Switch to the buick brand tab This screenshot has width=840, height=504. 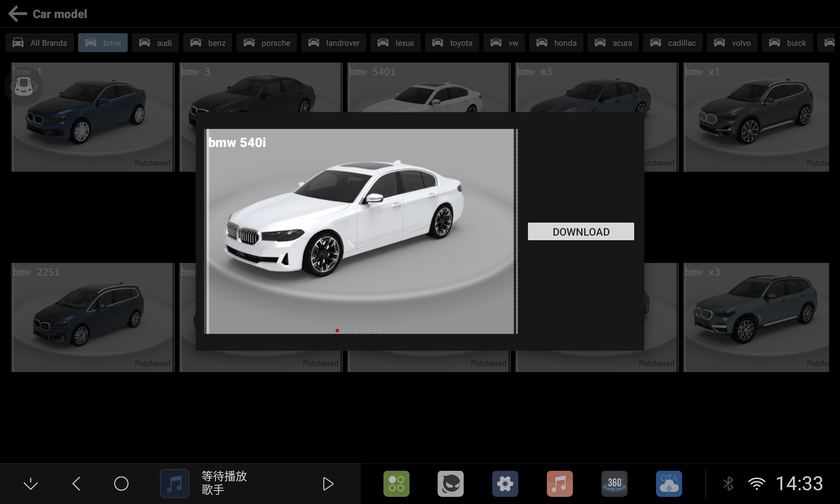pos(787,43)
